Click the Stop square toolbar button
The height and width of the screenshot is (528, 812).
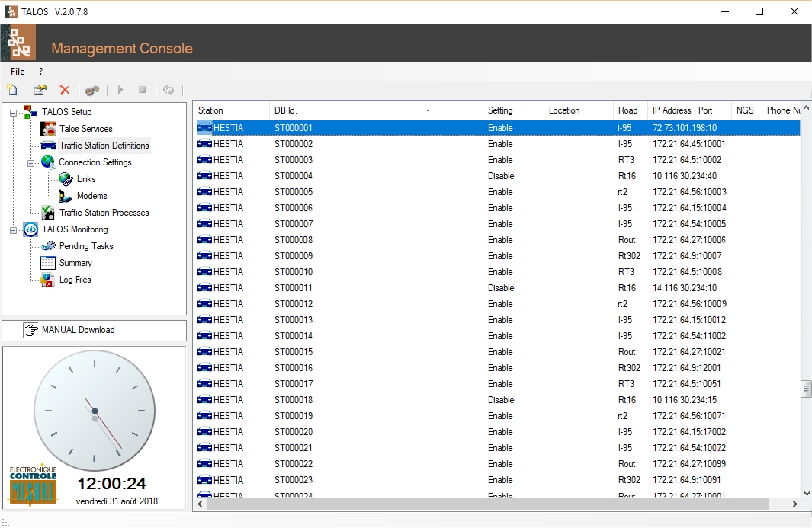click(143, 90)
